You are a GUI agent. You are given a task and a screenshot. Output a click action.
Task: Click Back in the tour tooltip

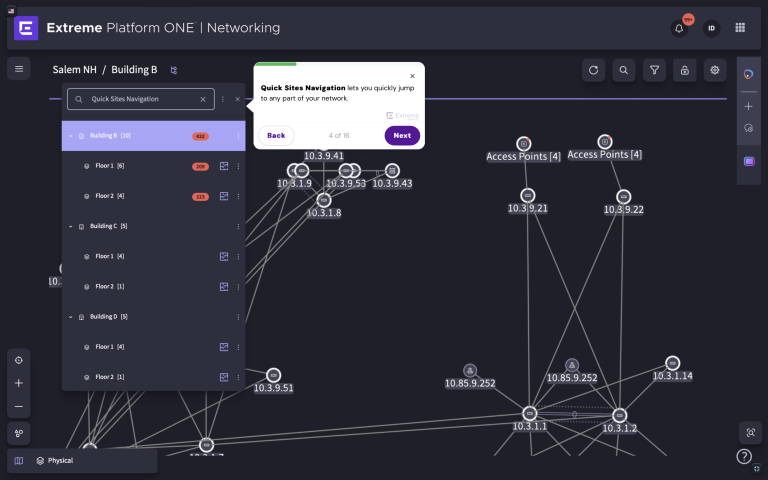pyautogui.click(x=276, y=136)
